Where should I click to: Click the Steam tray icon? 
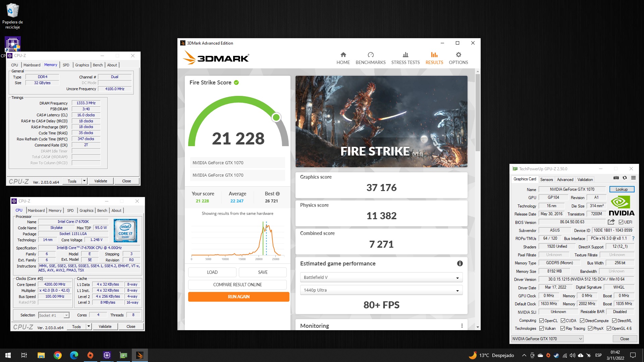tap(556, 355)
